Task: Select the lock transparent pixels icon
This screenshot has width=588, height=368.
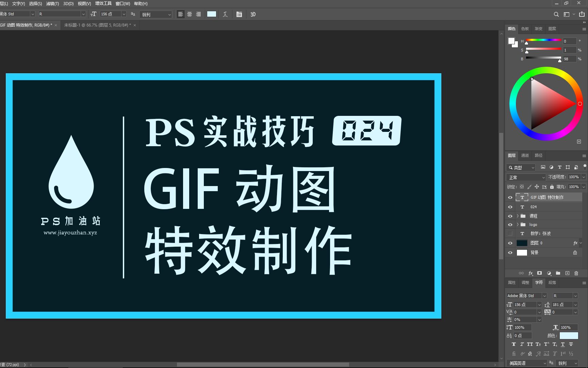Action: (x=522, y=187)
